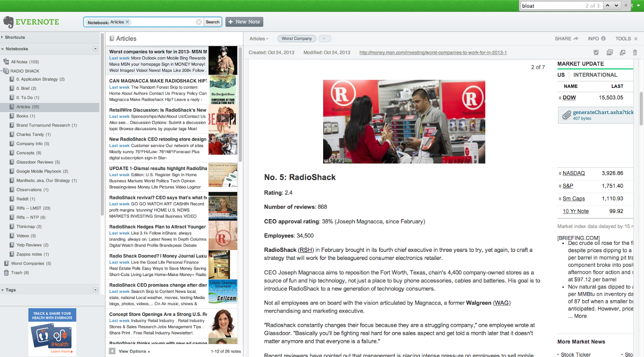644x357 pixels.
Task: Click the Trash icon in sidebar
Action: [6, 273]
